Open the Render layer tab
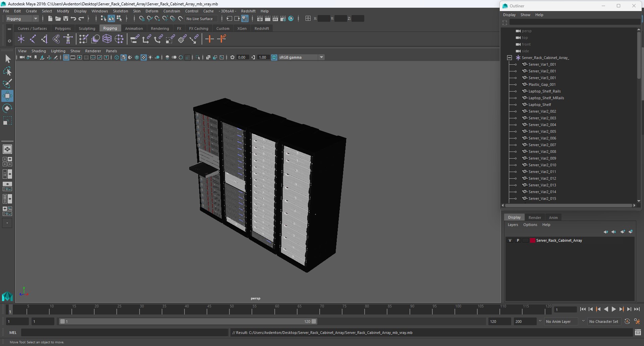 pyautogui.click(x=534, y=218)
